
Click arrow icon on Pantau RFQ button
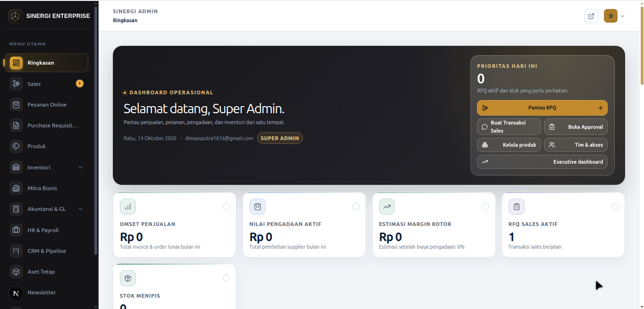point(600,108)
